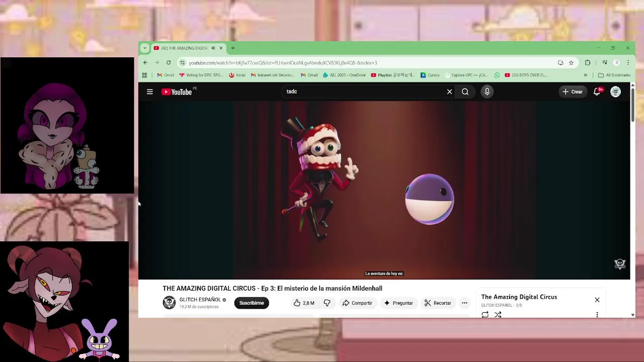Open Chrome extensions puzzle icon

(587, 62)
